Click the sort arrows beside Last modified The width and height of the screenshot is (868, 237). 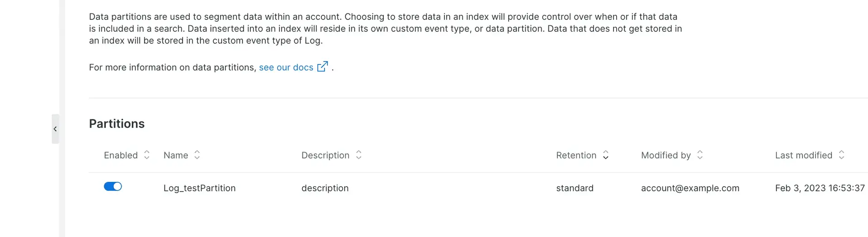841,155
